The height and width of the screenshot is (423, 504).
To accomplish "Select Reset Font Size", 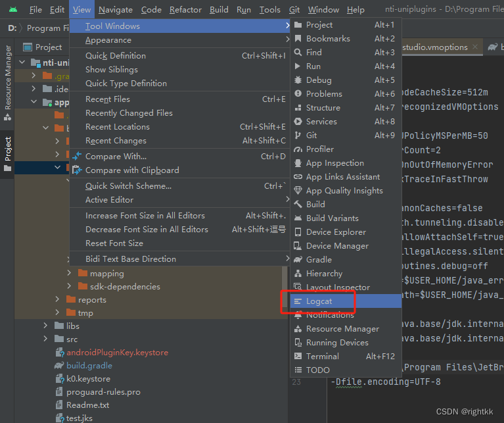I will click(x=179, y=243).
